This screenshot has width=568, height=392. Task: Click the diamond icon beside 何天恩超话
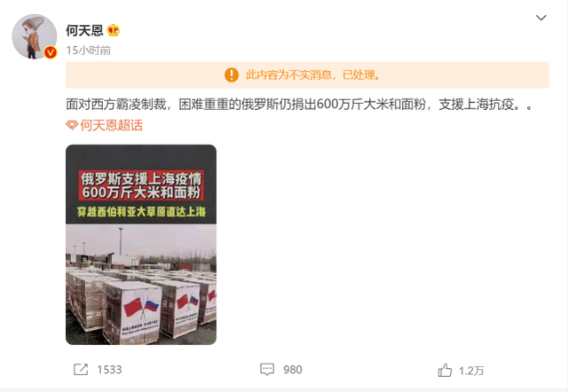pyautogui.click(x=72, y=126)
